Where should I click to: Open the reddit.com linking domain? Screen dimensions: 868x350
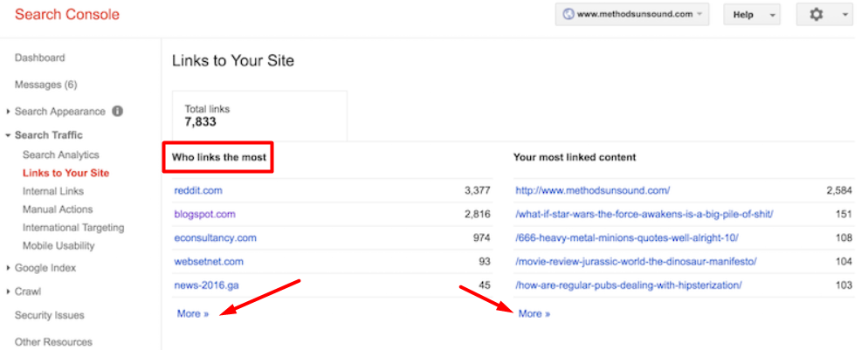[198, 190]
